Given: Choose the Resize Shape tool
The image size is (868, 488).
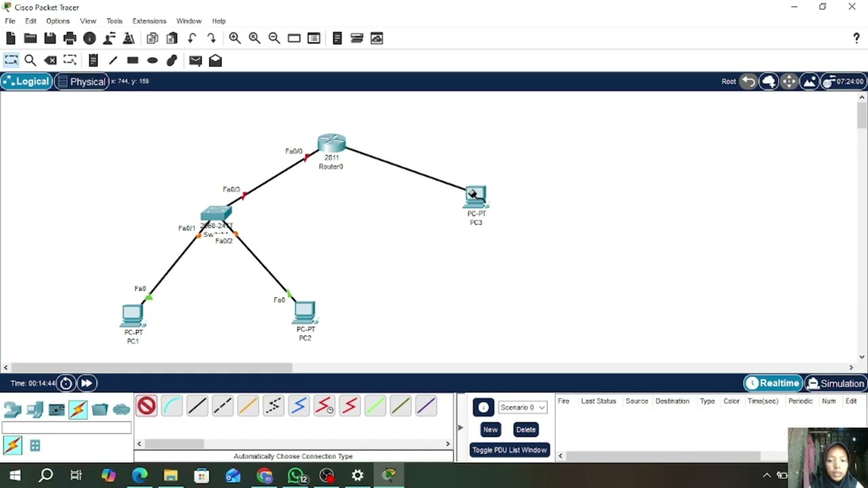Looking at the screenshot, I should tap(70, 60).
